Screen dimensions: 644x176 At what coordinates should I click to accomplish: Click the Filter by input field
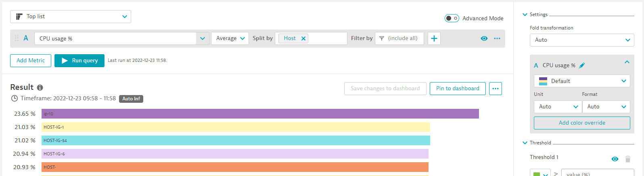click(x=399, y=38)
